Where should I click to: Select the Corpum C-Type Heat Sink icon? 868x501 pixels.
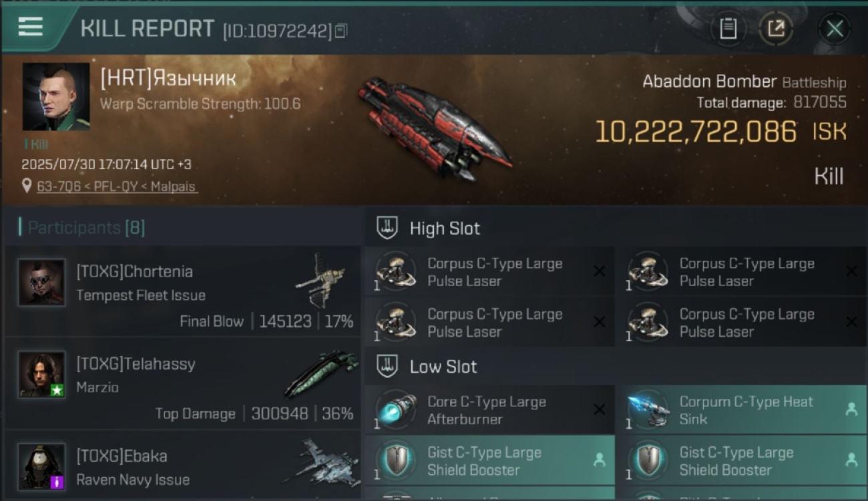pos(647,409)
